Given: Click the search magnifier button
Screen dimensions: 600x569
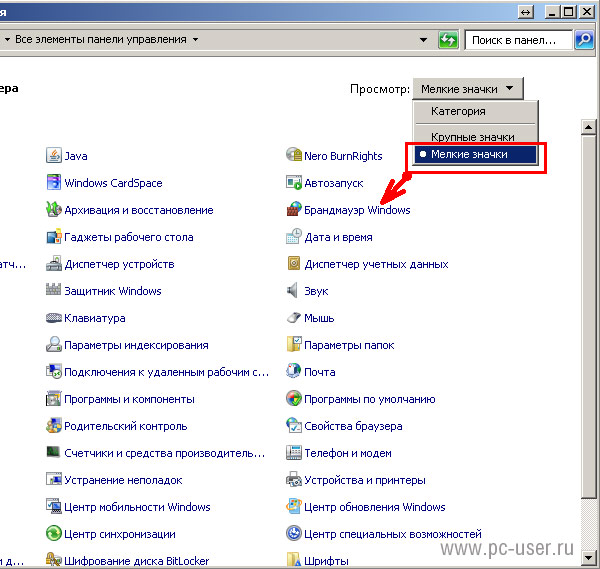Looking at the screenshot, I should [x=584, y=39].
